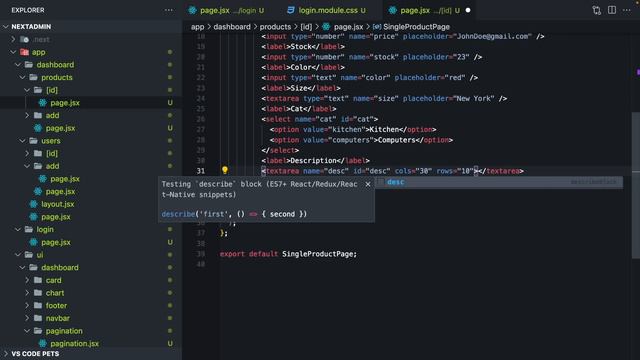Switch to page.jsx login tab

point(227,10)
